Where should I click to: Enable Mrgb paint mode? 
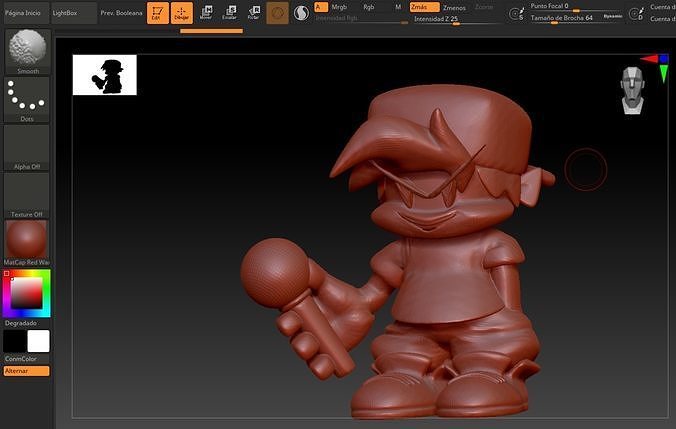(339, 7)
